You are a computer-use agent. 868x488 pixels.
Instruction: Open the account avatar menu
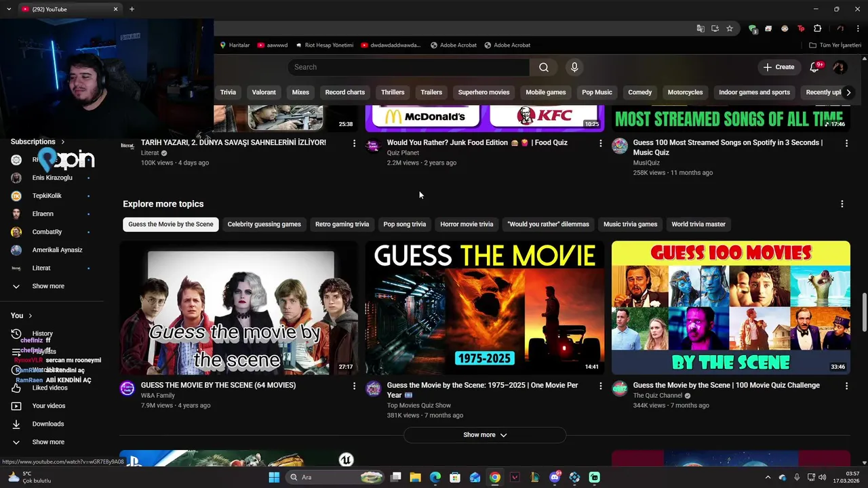[x=840, y=67]
